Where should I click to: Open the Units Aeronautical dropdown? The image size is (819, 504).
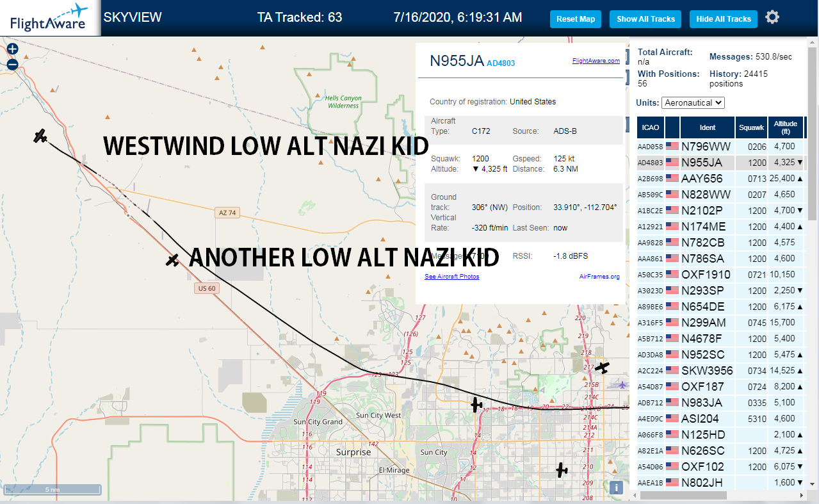coord(693,102)
